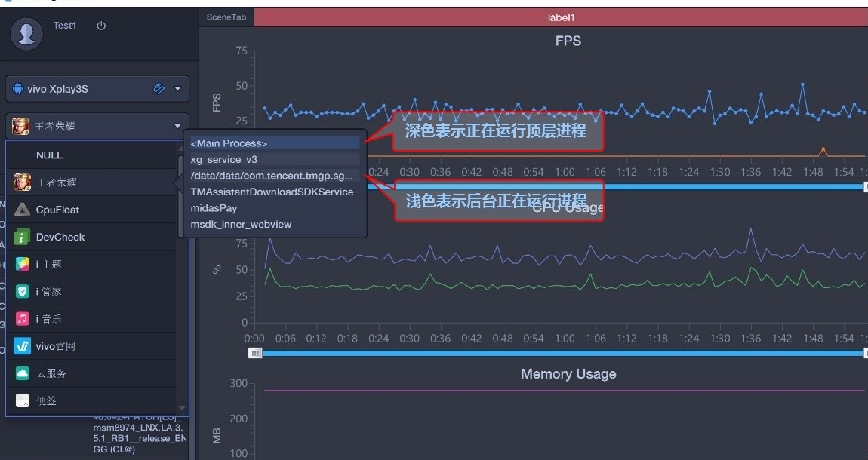The width and height of the screenshot is (868, 460).
Task: Click the i 管家 shield icon
Action: [22, 291]
